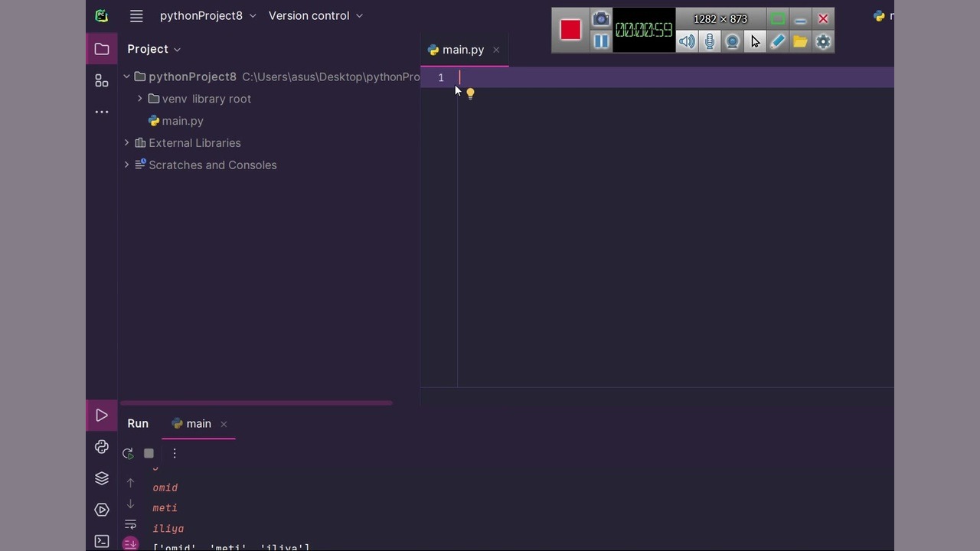Toggle system audio recording speaker
Screen dimensions: 980x551
pos(687,41)
